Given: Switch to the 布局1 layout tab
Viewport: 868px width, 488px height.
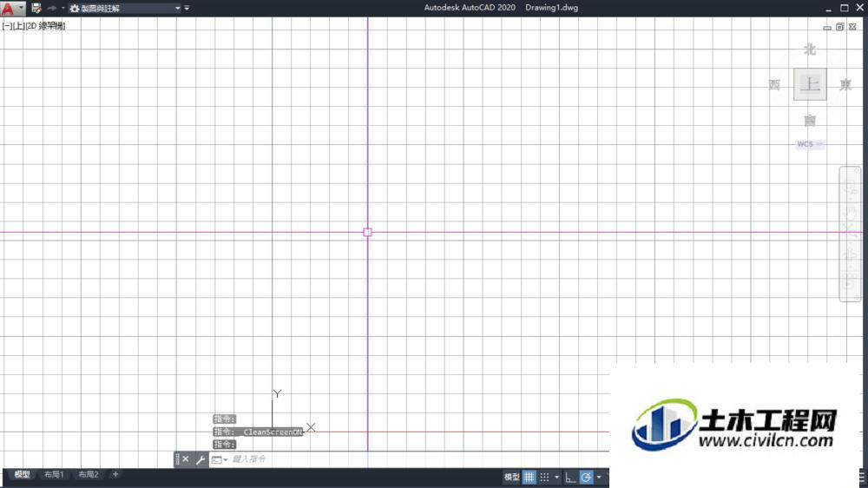Looking at the screenshot, I should [x=54, y=475].
